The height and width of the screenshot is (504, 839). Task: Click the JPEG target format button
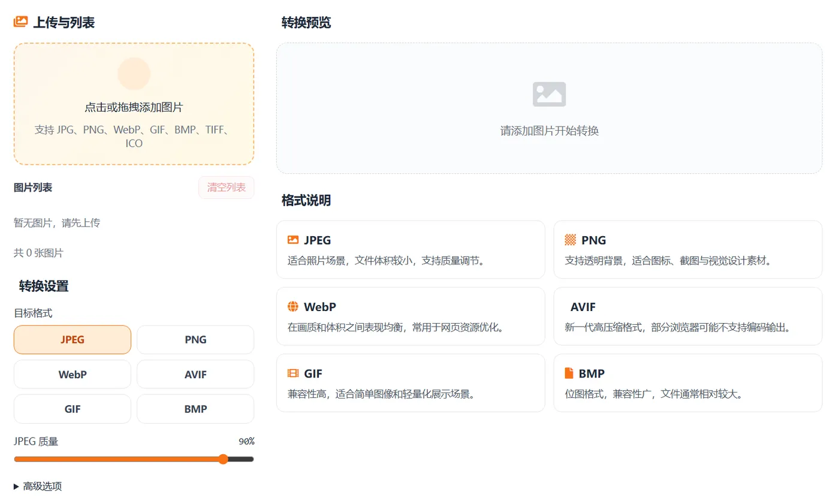pos(72,339)
